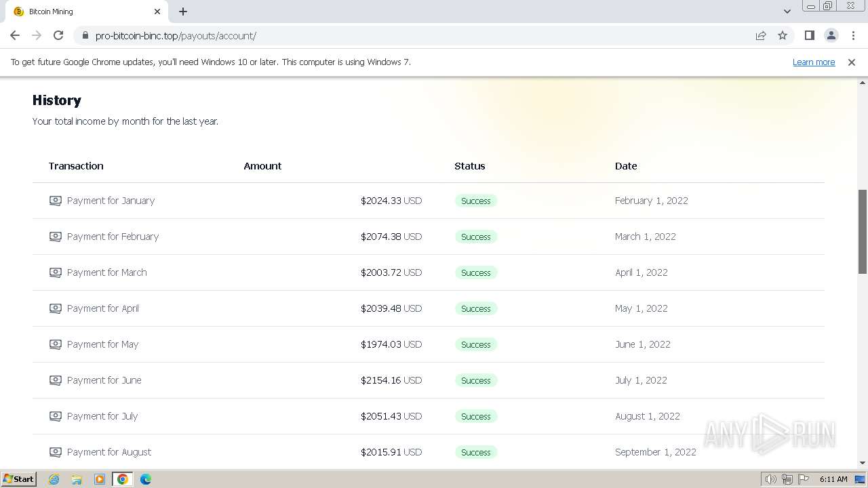868x488 pixels.
Task: Click the Success badge for July payment
Action: 476,416
